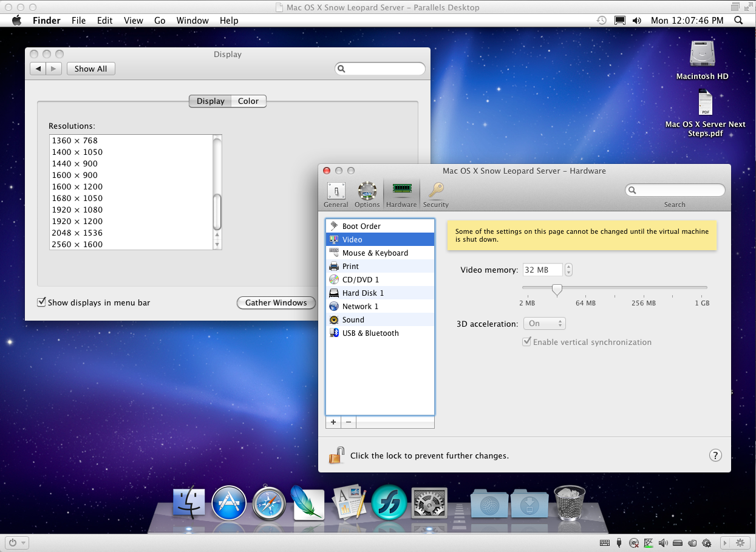Viewport: 756px width, 552px height.
Task: Open the General settings icon
Action: click(336, 194)
